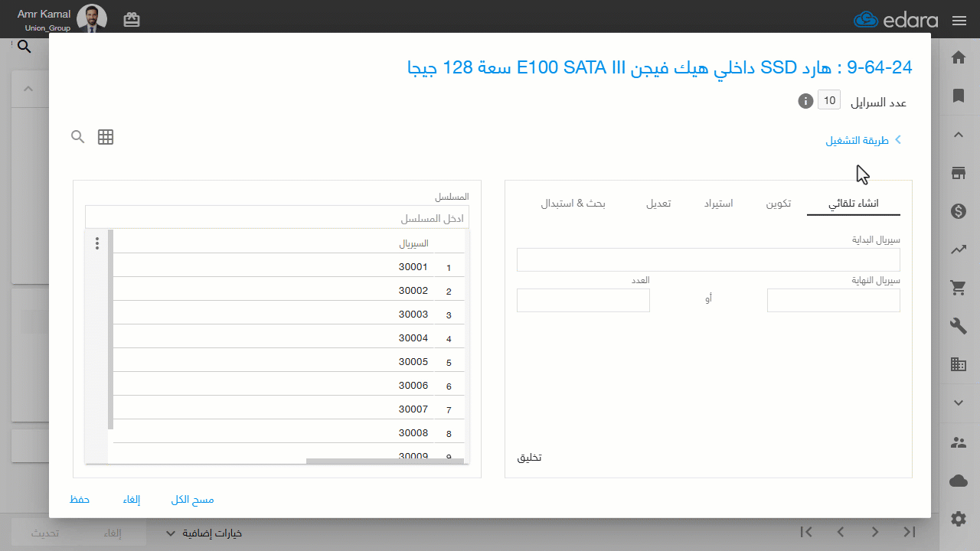Focus the سيريال البداية input field

(x=708, y=259)
